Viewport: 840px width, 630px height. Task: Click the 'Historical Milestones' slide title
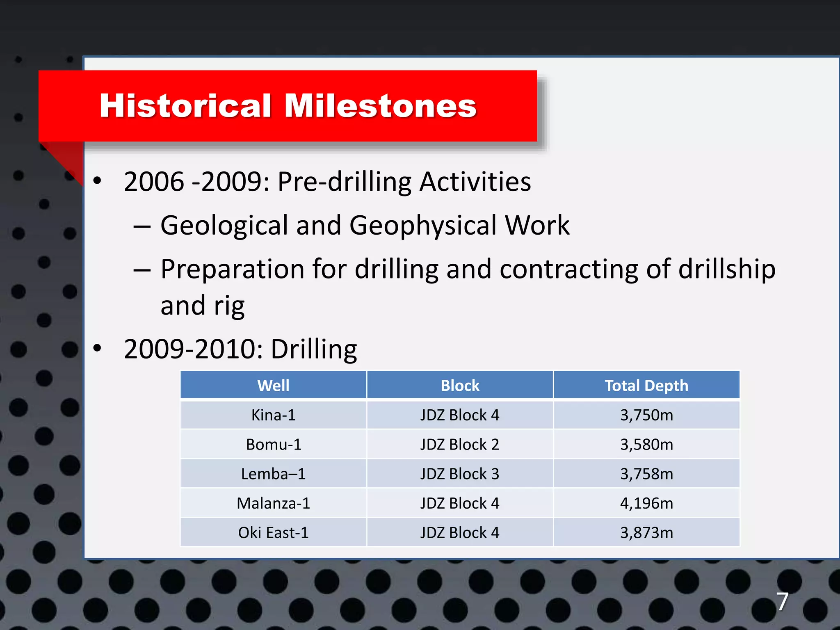click(288, 106)
